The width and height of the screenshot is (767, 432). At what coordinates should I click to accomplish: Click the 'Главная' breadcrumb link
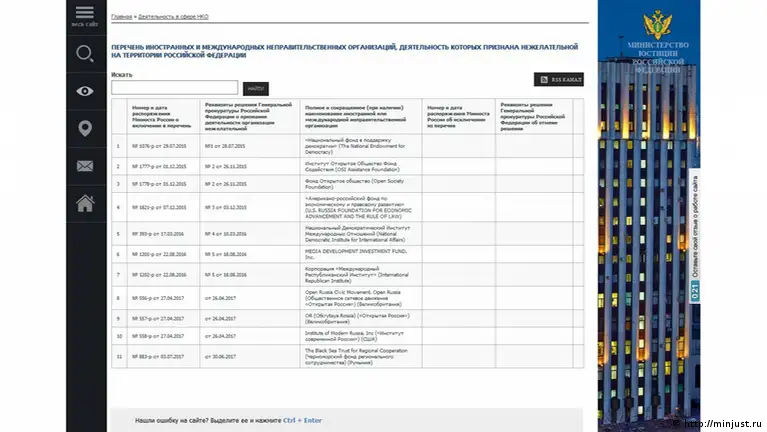(121, 17)
